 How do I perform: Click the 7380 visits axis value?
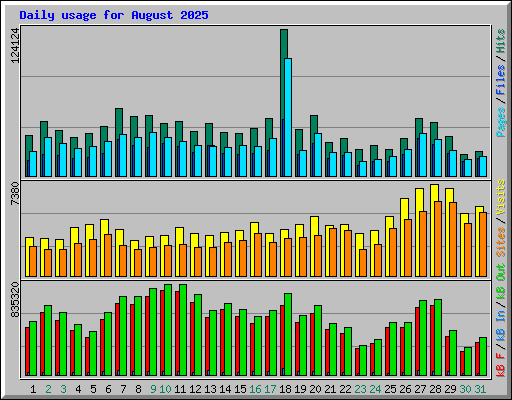15,194
